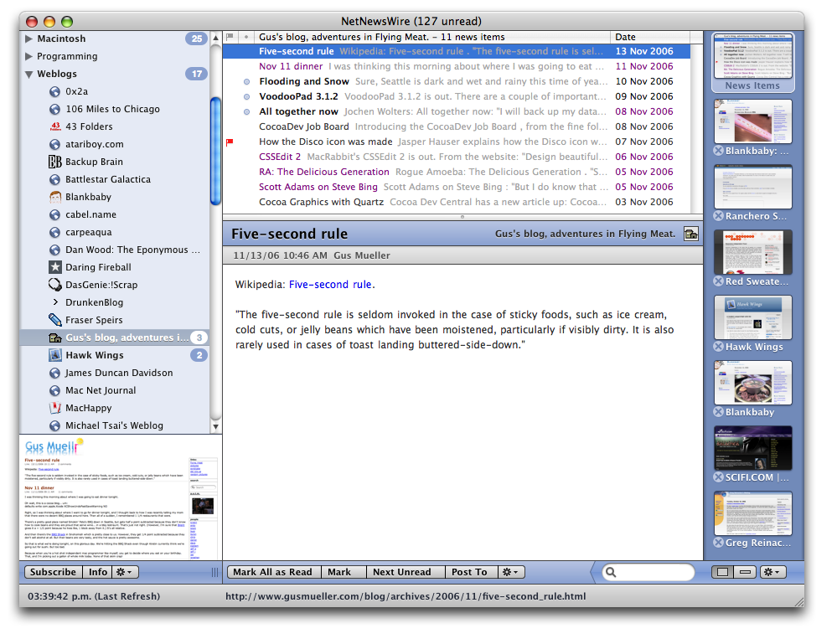Click the MacHappy feed icon
The image size is (837, 644).
[55, 408]
